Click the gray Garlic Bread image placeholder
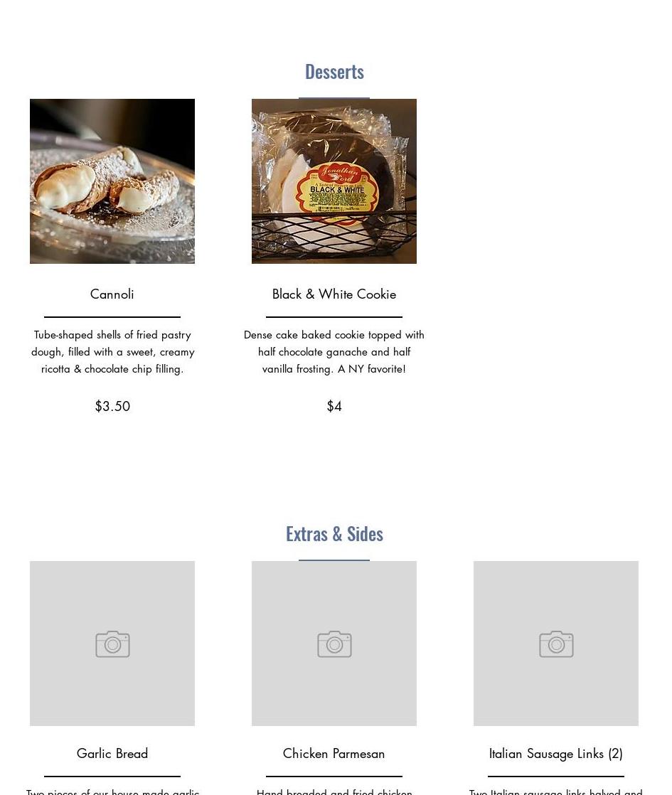This screenshot has width=672, height=795. tap(112, 643)
